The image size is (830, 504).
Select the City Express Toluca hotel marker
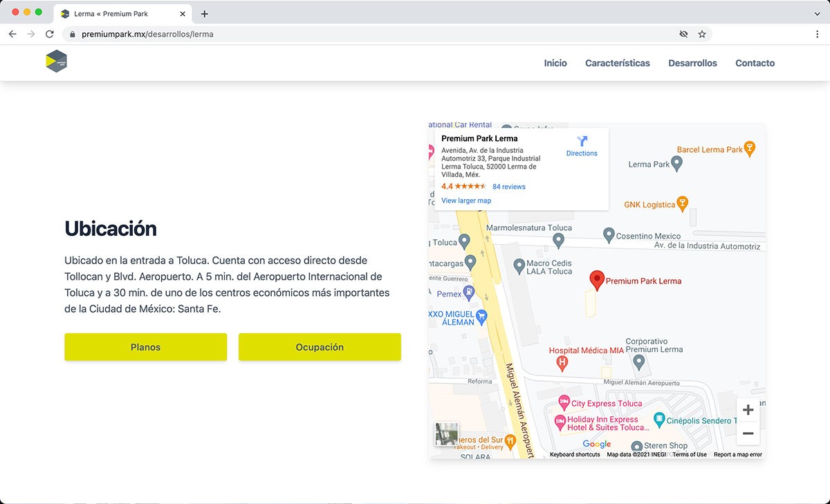(564, 402)
